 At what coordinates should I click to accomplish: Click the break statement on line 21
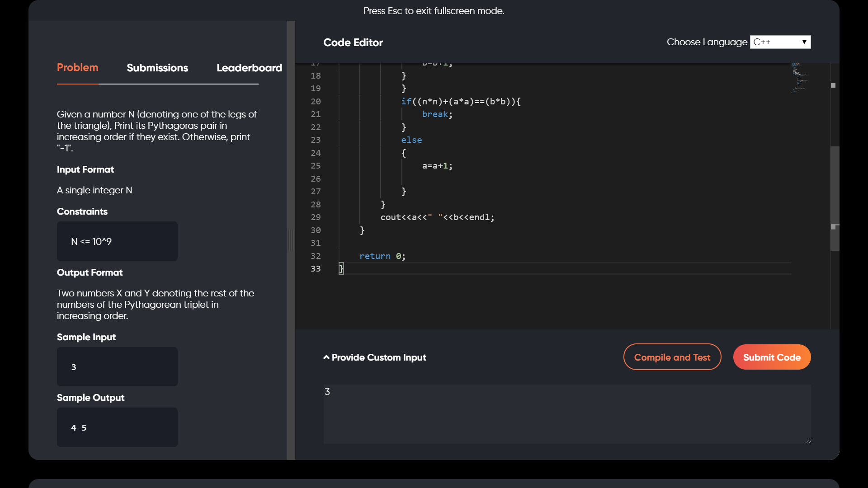click(435, 114)
